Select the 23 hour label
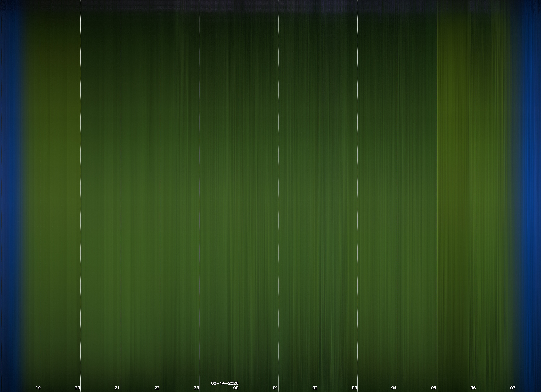This screenshot has height=392, width=541. click(196, 388)
